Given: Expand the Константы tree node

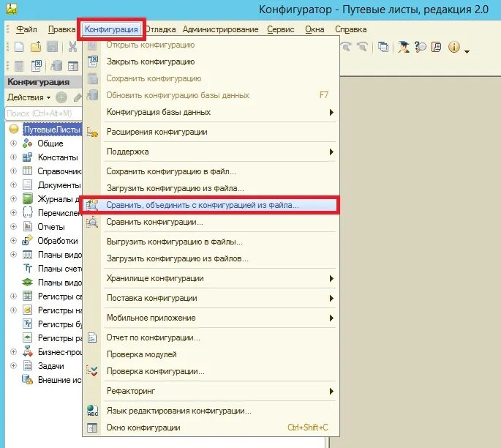Looking at the screenshot, I should click(x=13, y=157).
